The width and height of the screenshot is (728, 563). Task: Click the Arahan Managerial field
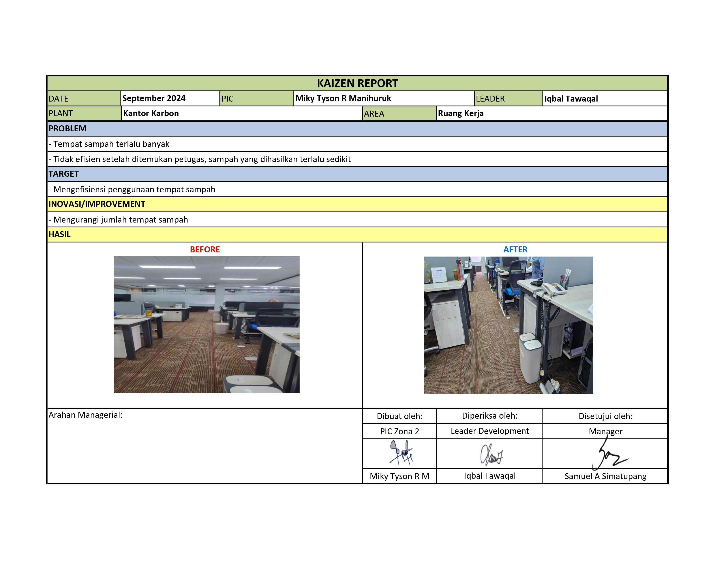click(85, 415)
